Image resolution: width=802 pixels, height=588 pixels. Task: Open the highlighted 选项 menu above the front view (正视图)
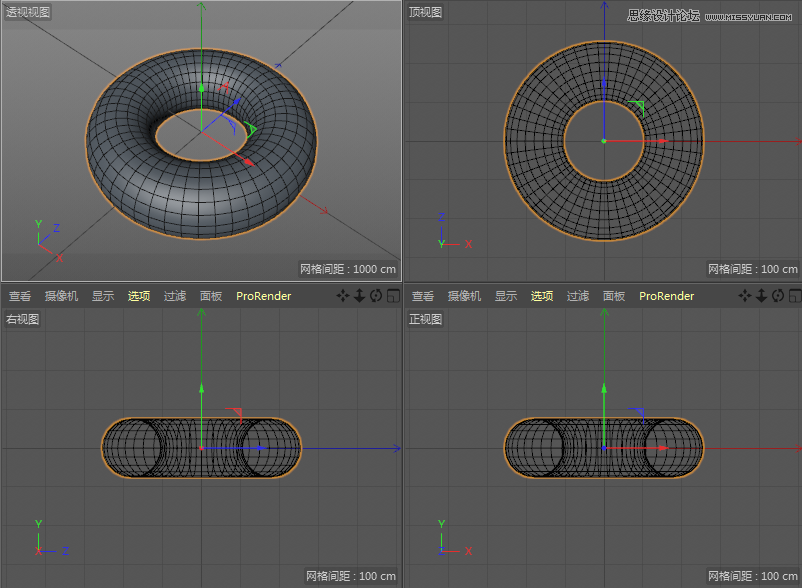tap(542, 296)
